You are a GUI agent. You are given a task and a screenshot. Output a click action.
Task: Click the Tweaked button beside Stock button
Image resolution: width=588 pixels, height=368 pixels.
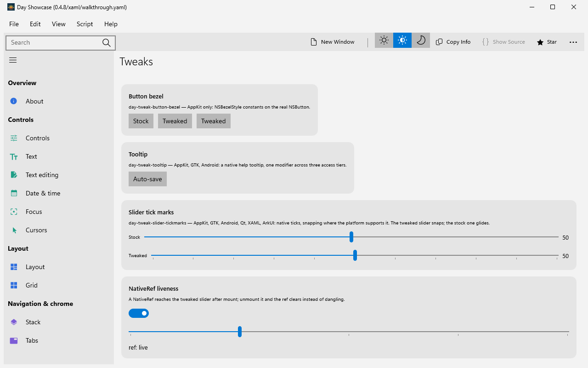pos(175,121)
